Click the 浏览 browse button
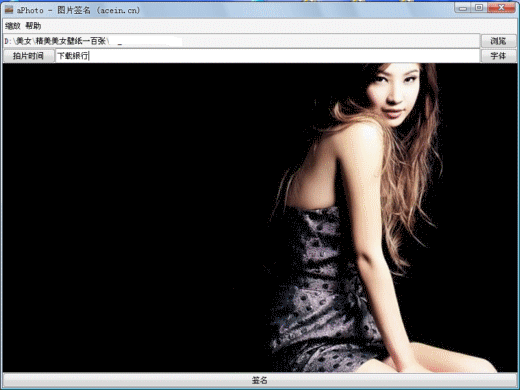520x390 pixels. [498, 41]
